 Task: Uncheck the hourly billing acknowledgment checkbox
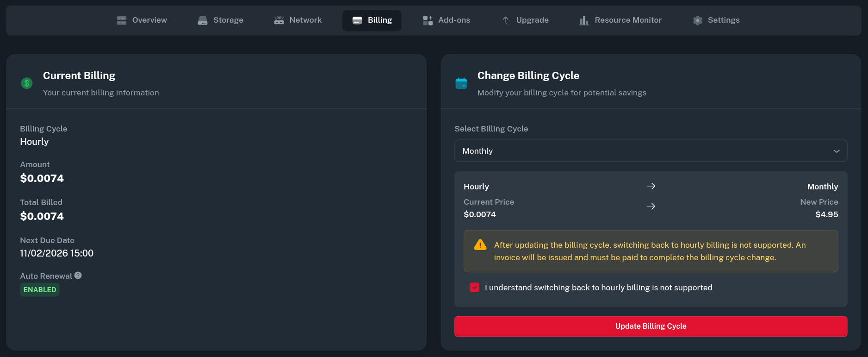tap(474, 288)
